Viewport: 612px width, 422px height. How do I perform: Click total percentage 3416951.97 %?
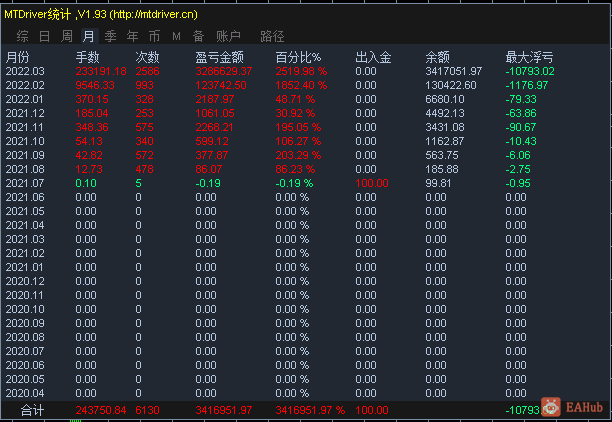(x=310, y=410)
